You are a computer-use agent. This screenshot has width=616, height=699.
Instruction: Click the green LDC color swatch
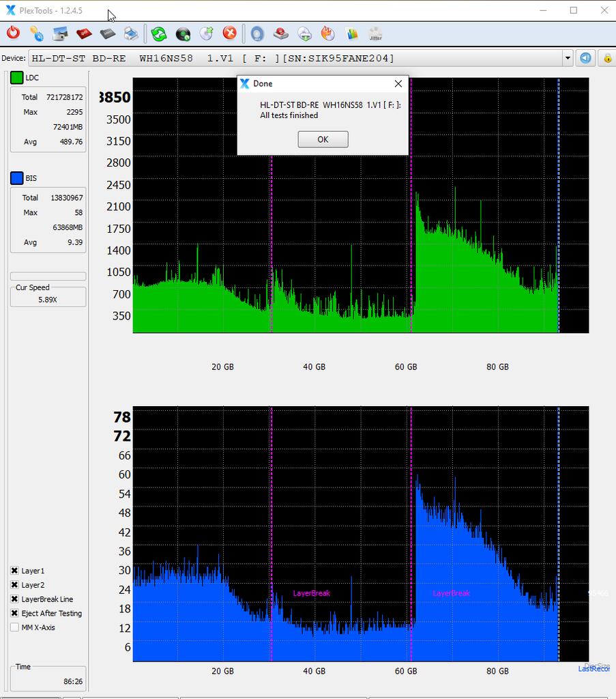16,78
